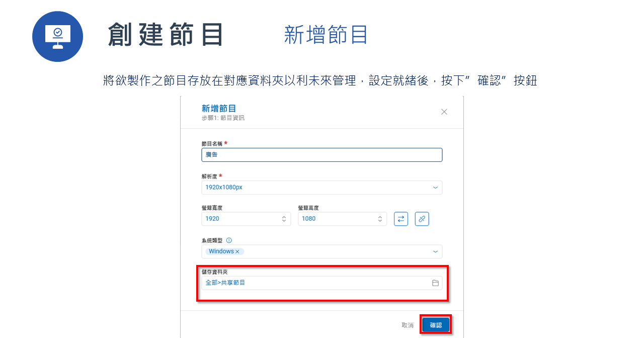Open the folder browser for 儲存資料夾
The height and width of the screenshot is (362, 644).
pos(437,282)
